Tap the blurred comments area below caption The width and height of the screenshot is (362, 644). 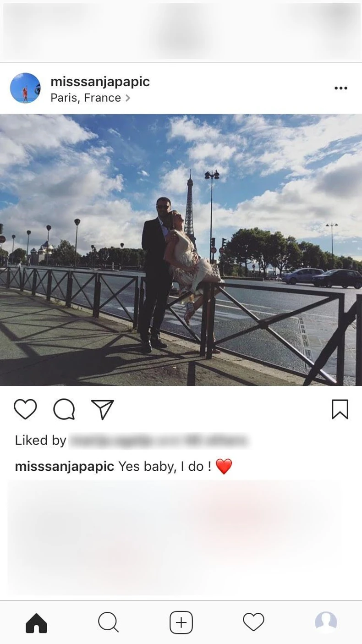pyautogui.click(x=181, y=537)
